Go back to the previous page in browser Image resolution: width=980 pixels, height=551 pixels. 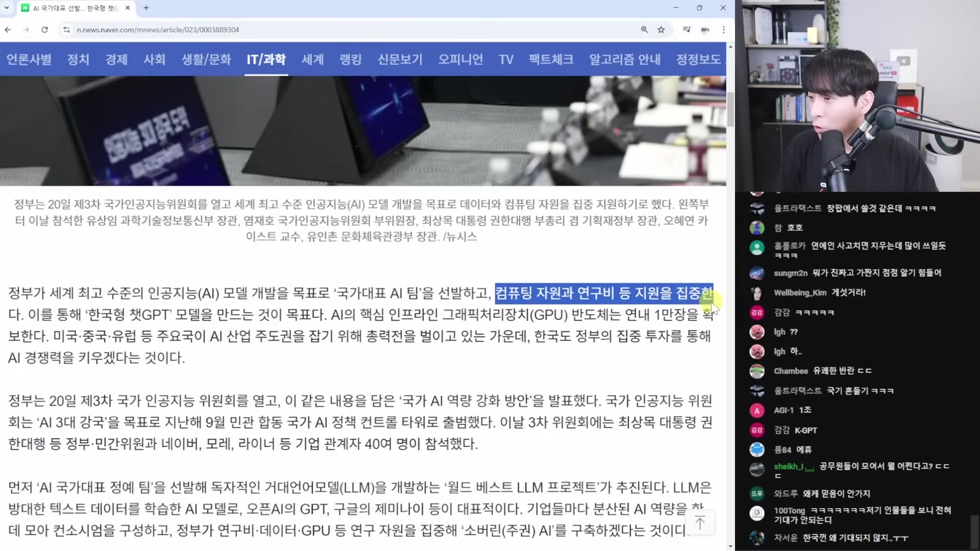point(8,30)
